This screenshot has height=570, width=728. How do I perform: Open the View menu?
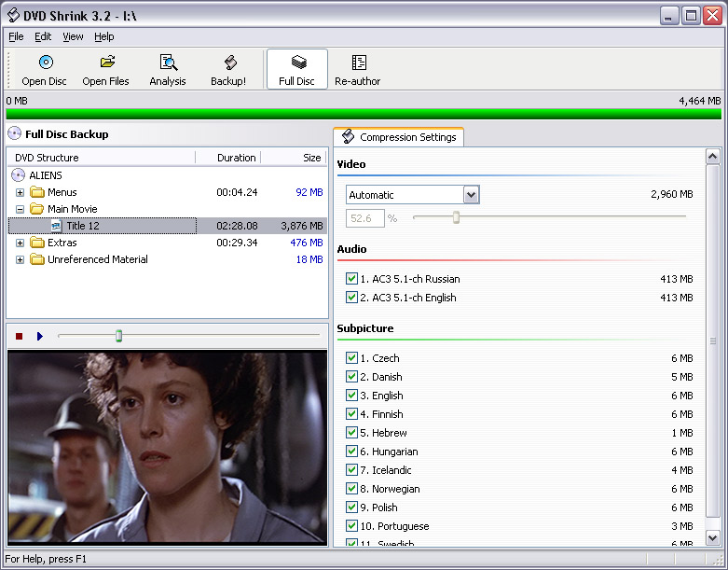(73, 36)
